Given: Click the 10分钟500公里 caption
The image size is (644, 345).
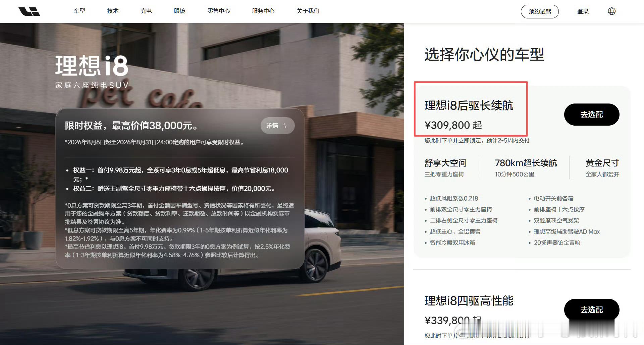Looking at the screenshot, I should (515, 174).
